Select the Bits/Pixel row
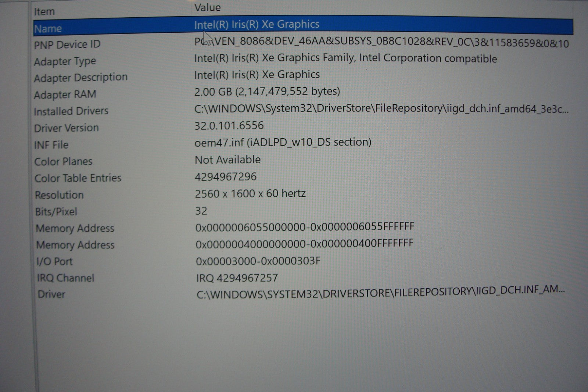 pyautogui.click(x=56, y=211)
